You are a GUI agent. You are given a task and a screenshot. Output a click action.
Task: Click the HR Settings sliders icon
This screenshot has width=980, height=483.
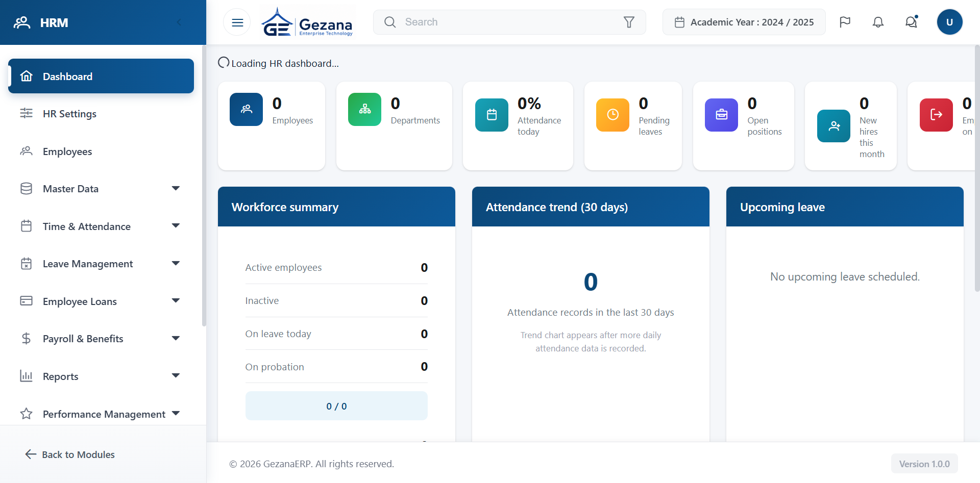(26, 113)
